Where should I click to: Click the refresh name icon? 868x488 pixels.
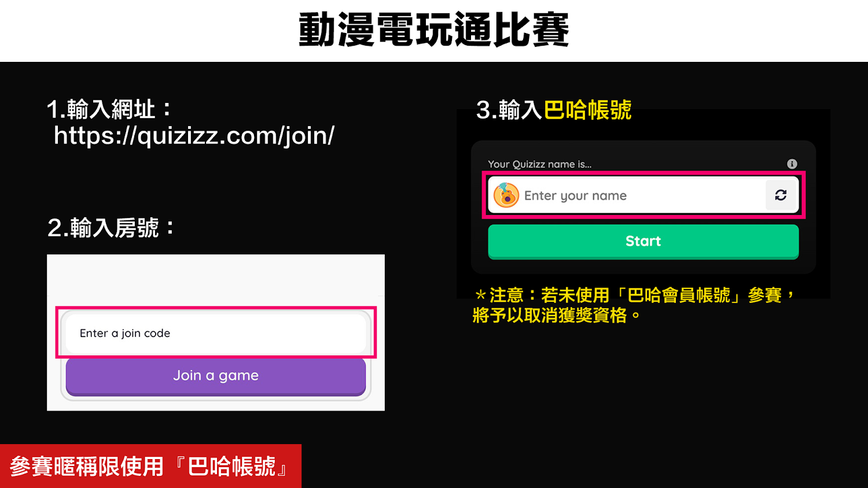point(781,195)
